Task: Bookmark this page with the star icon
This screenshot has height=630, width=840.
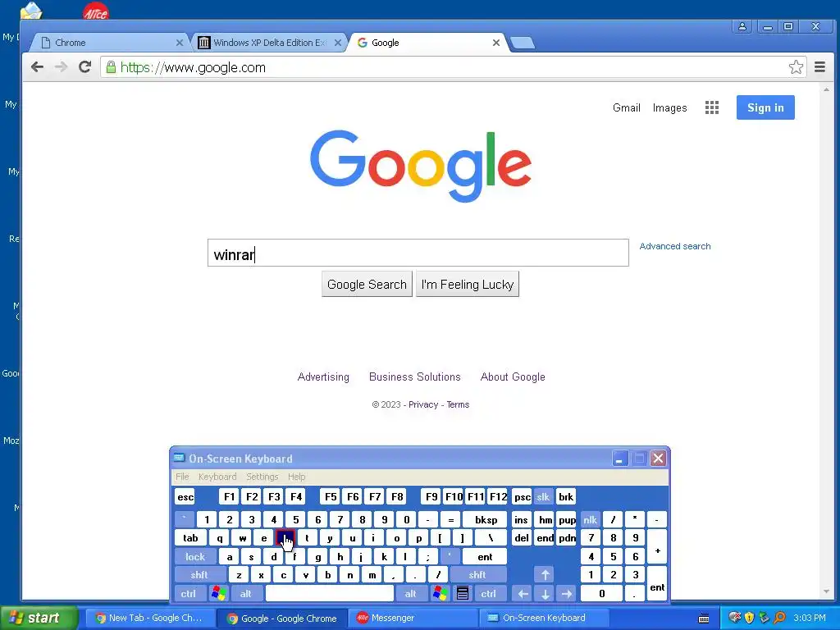Action: (x=796, y=67)
